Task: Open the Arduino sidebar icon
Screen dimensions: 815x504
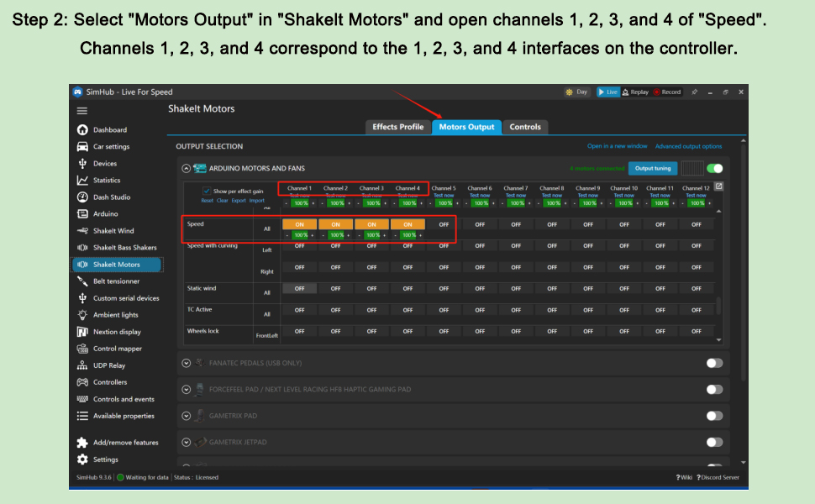Action: 82,213
